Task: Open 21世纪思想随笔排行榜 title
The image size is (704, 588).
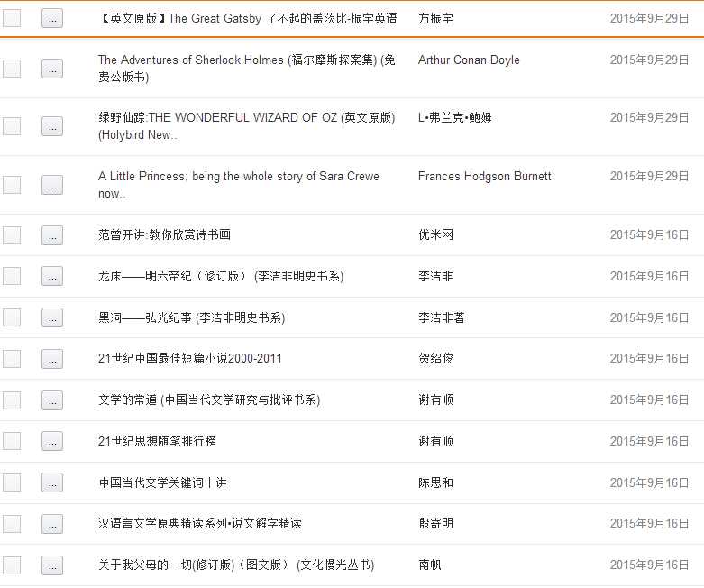Action: tap(157, 441)
